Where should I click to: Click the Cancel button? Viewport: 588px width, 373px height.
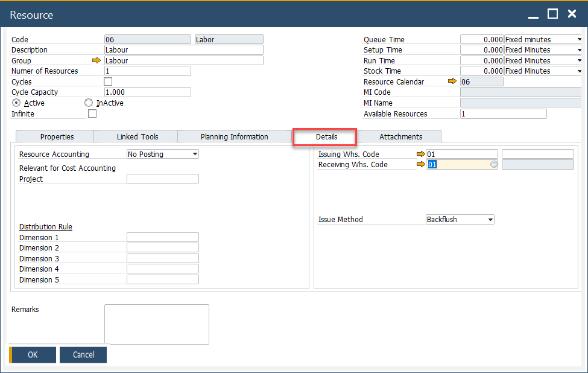83,355
